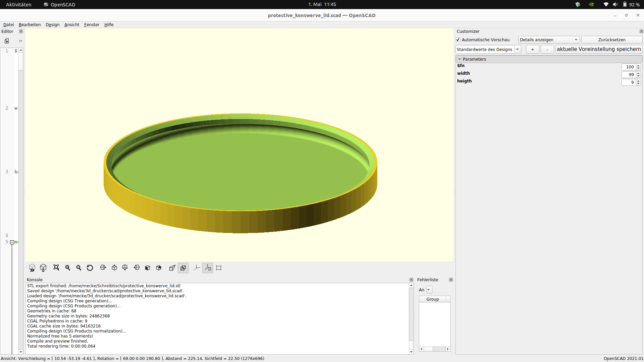Click aktuelle Voreinstellung speichern
Image resolution: width=644 pixels, height=362 pixels.
[x=599, y=49]
